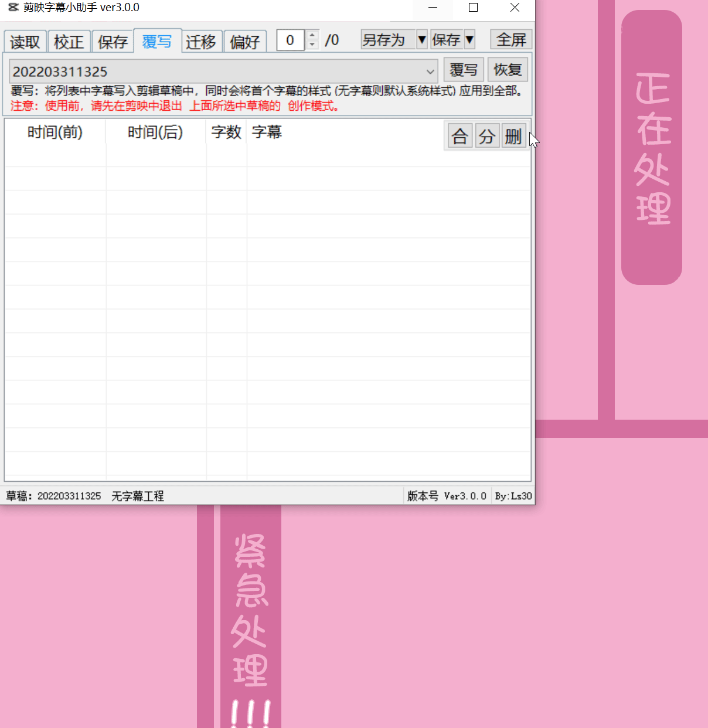
Task: Click the 覆写 overwrite action button
Action: click(464, 69)
